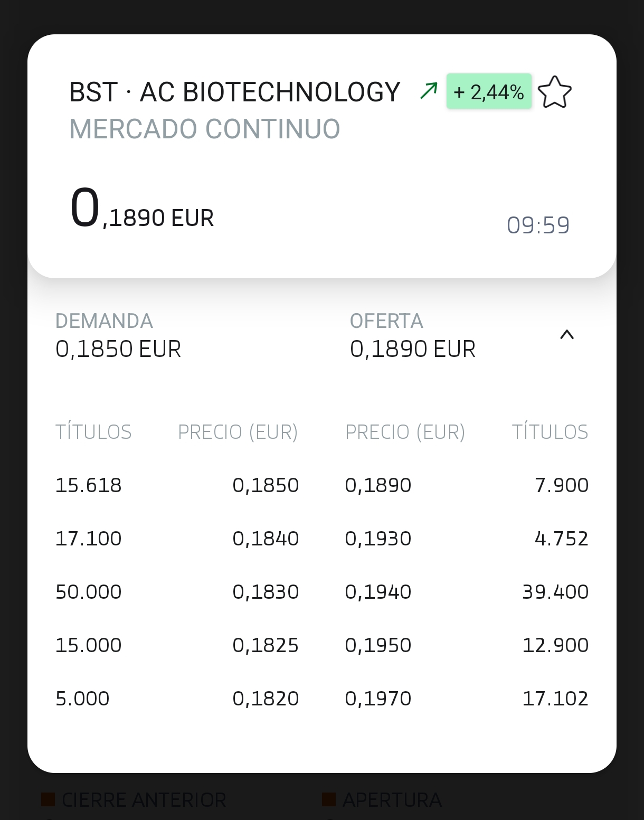
Task: Select the bid price 0,1850 row
Action: pyautogui.click(x=266, y=485)
